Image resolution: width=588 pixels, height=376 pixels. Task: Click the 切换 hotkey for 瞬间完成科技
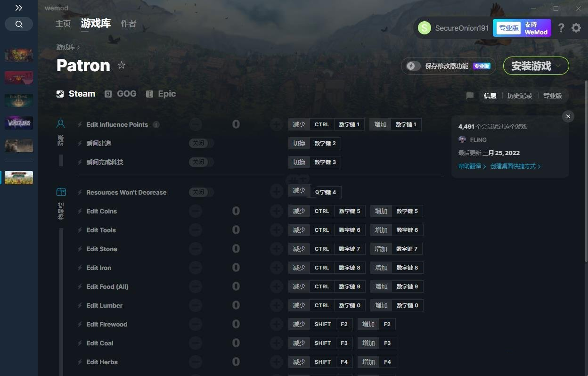click(x=314, y=162)
